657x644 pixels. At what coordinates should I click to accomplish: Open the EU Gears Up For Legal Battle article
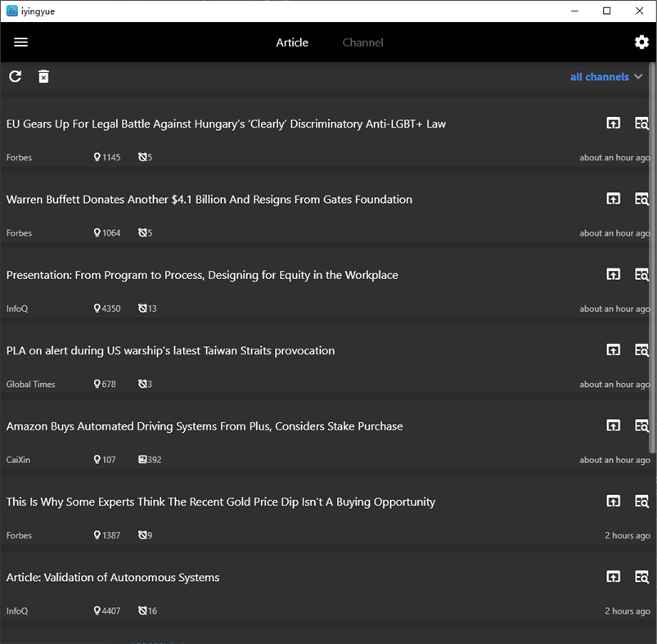226,124
